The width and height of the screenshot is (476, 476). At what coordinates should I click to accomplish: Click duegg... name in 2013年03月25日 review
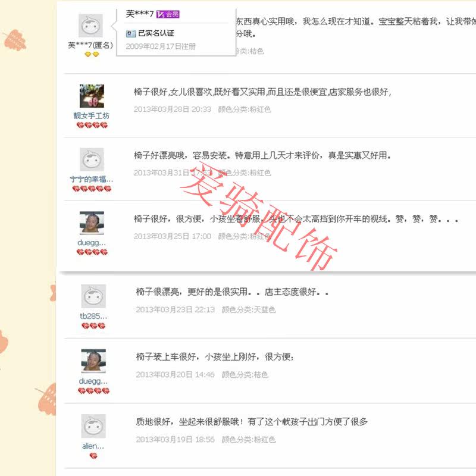point(92,243)
